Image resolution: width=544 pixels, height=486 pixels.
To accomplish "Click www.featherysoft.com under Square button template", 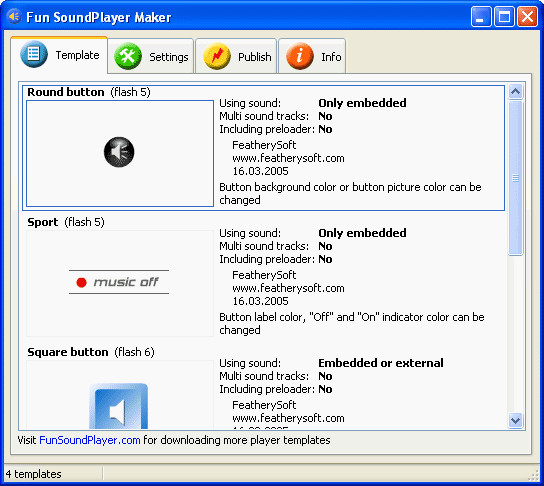I will tap(288, 418).
